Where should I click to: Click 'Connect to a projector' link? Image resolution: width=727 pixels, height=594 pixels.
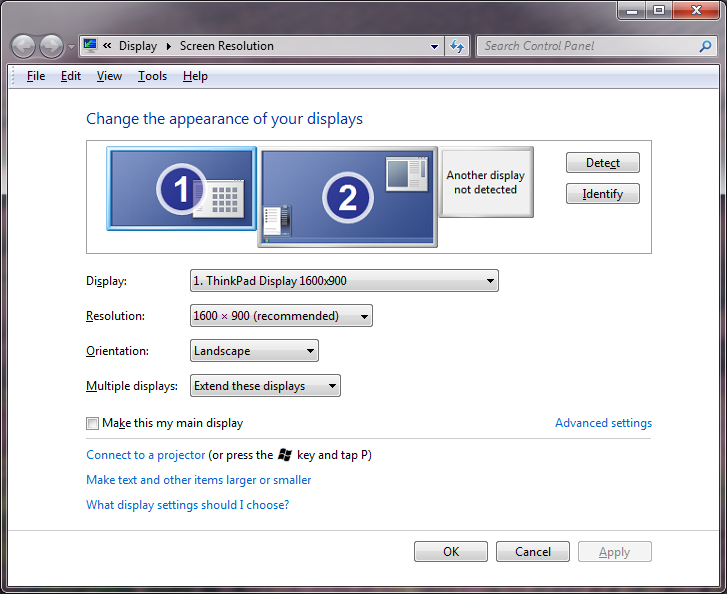146,455
